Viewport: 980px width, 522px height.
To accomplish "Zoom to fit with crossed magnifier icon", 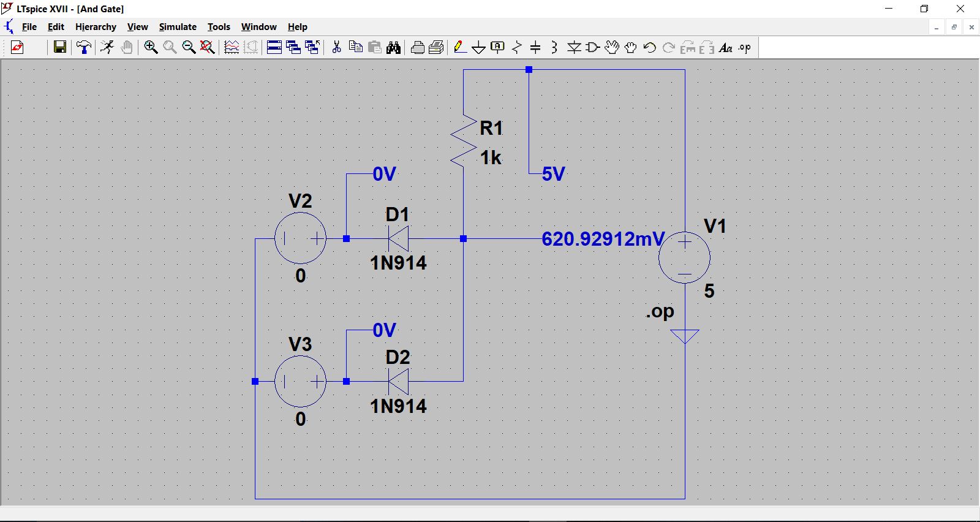I will pos(208,48).
